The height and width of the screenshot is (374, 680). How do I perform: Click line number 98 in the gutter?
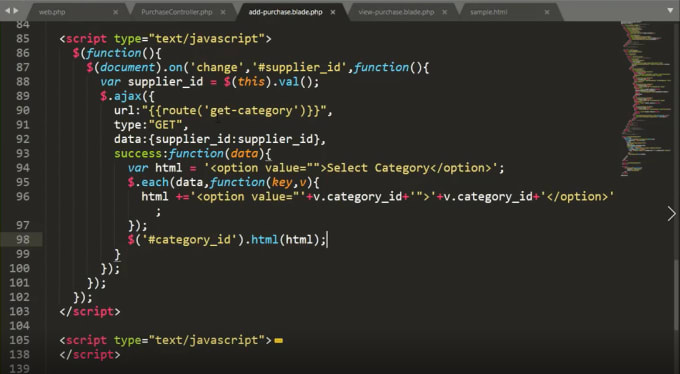pos(23,239)
